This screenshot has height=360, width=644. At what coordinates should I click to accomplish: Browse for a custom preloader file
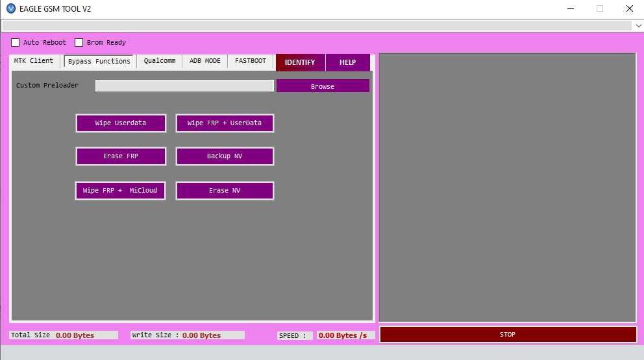point(323,86)
